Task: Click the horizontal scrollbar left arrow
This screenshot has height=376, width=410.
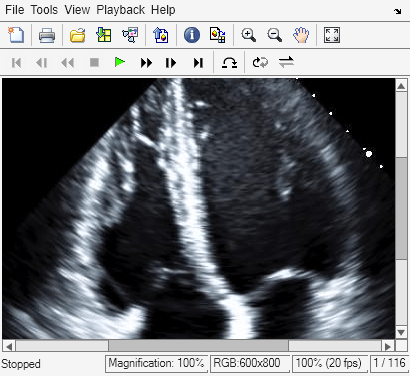Action: click(9, 346)
